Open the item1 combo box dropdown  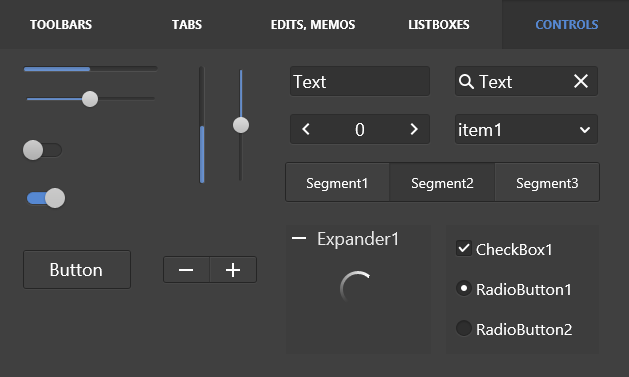point(526,130)
